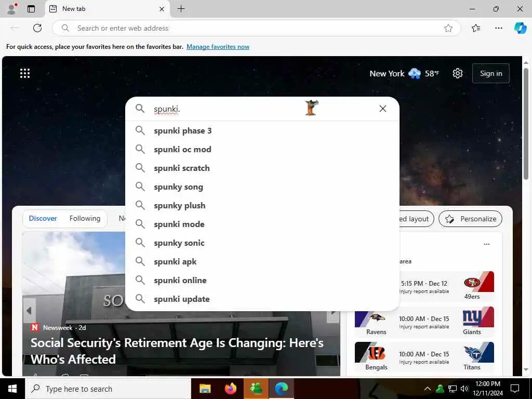The height and width of the screenshot is (399, 532).
Task: Click the Sign in button
Action: pyautogui.click(x=490, y=73)
